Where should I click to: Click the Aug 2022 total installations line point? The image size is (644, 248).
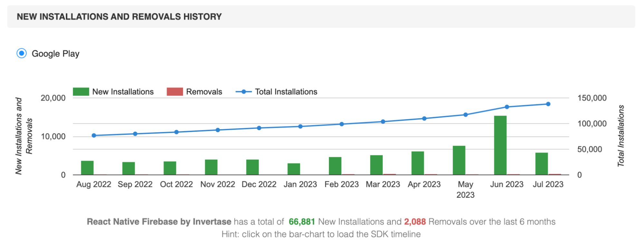94,136
